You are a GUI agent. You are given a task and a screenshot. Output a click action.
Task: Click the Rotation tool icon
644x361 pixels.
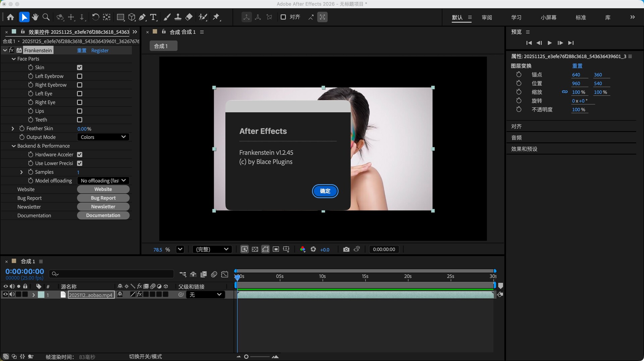pyautogui.click(x=95, y=17)
